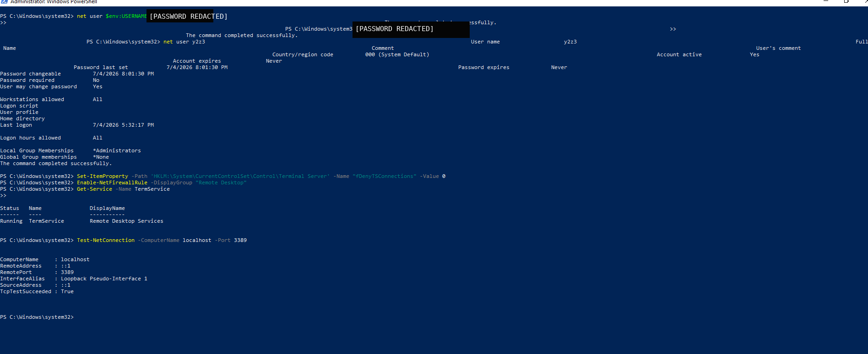The height and width of the screenshot is (354, 868).
Task: Click the 'Workstations allowed' label
Action: tap(32, 99)
